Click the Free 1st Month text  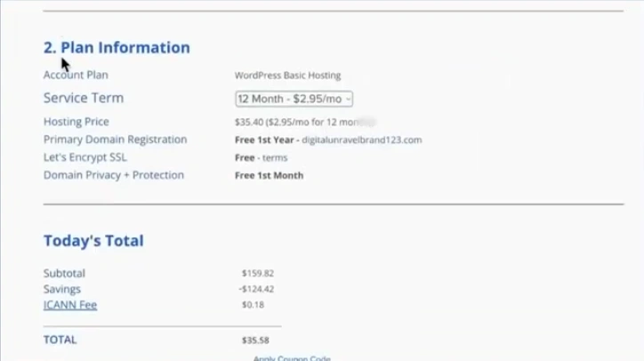coord(269,175)
